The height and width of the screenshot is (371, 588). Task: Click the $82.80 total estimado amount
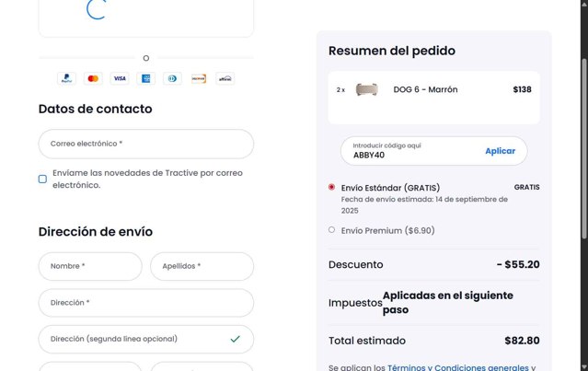click(x=522, y=341)
